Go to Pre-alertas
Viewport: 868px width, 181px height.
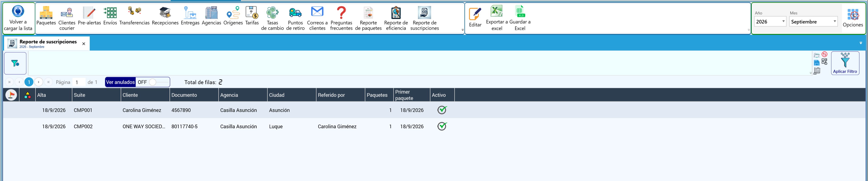89,16
